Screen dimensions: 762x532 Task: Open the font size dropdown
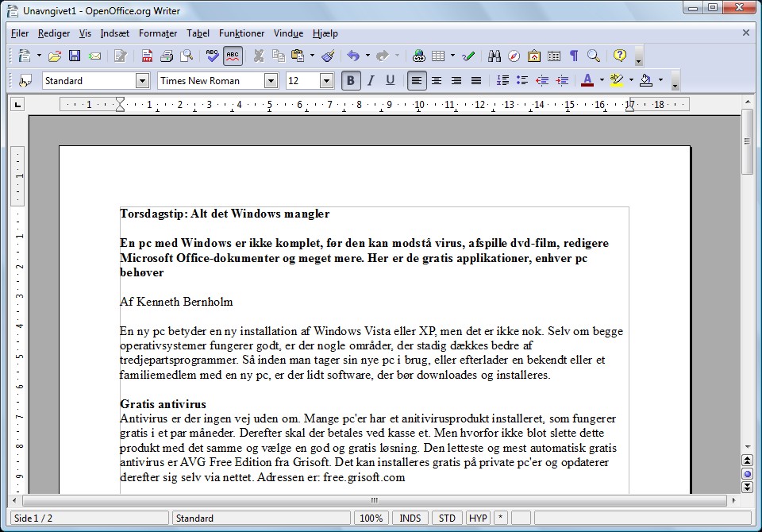(325, 79)
